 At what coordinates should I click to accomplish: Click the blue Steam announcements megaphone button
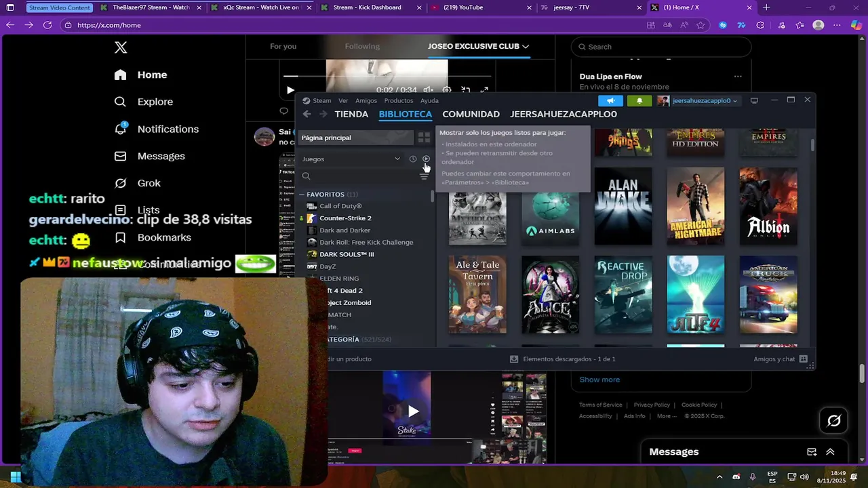click(610, 100)
